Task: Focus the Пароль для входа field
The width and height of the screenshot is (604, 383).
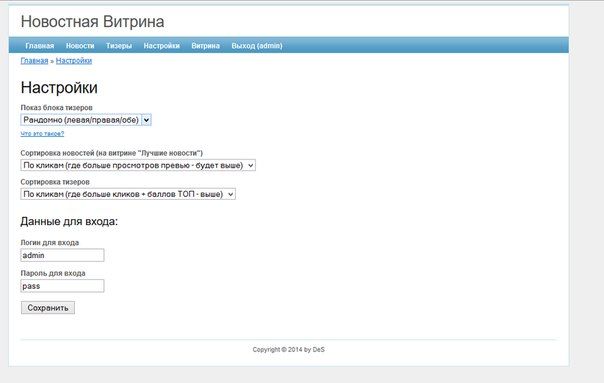Action: (62, 286)
